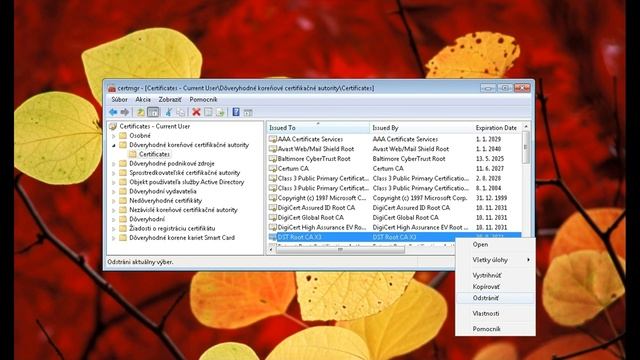Open the Zobraziť menu

tap(170, 100)
